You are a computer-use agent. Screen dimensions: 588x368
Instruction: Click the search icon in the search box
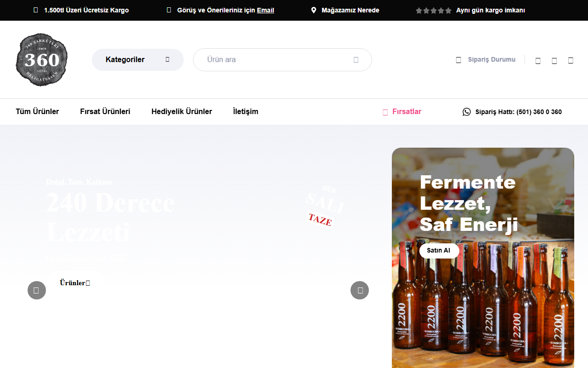point(356,60)
